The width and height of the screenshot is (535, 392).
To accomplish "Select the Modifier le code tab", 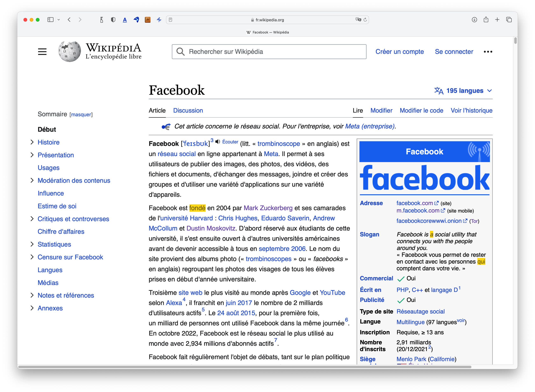I will [x=421, y=110].
